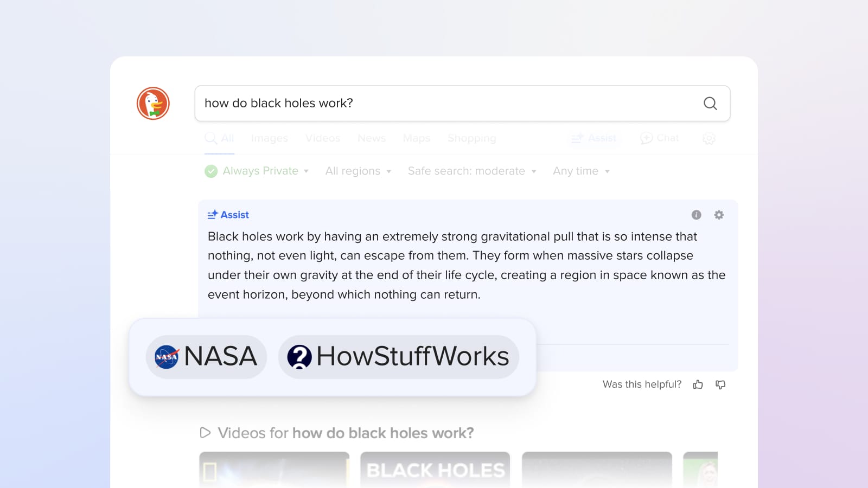Give thumbs up to the answer

(698, 384)
